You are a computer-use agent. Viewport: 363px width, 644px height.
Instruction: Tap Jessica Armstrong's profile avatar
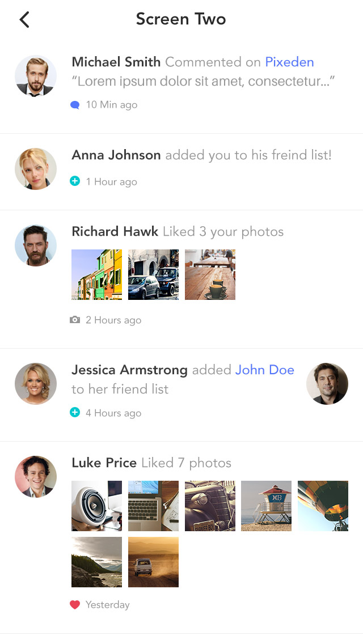pyautogui.click(x=36, y=384)
